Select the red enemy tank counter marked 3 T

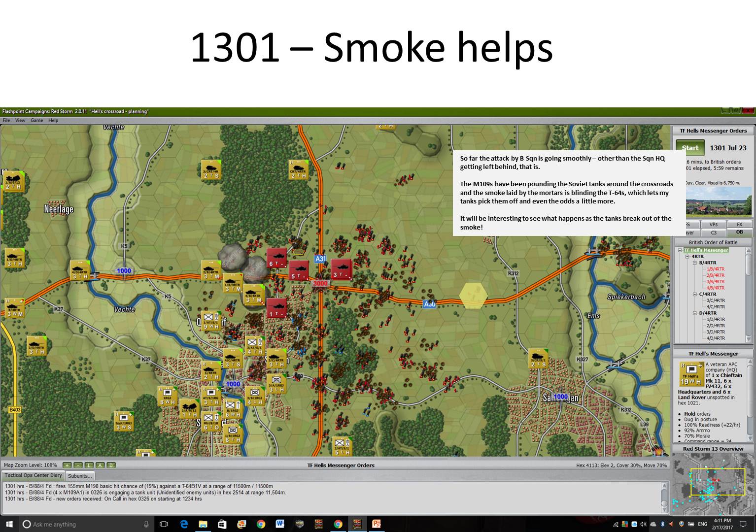tap(342, 269)
